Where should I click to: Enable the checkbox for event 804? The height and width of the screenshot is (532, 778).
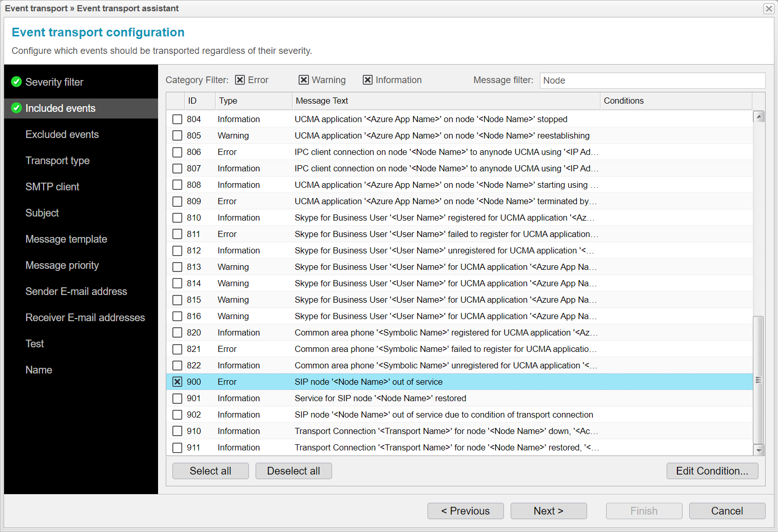(x=177, y=119)
